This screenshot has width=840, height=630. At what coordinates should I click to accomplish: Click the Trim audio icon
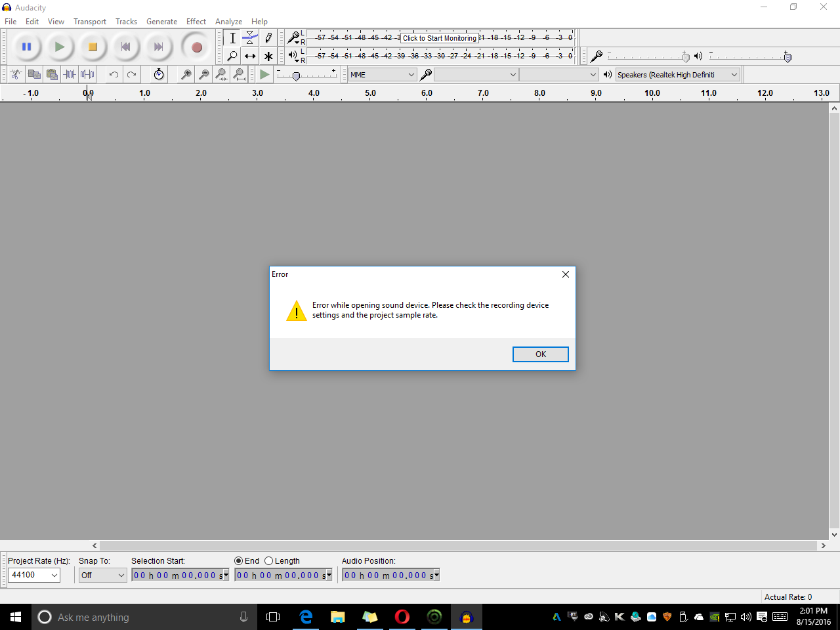point(70,74)
